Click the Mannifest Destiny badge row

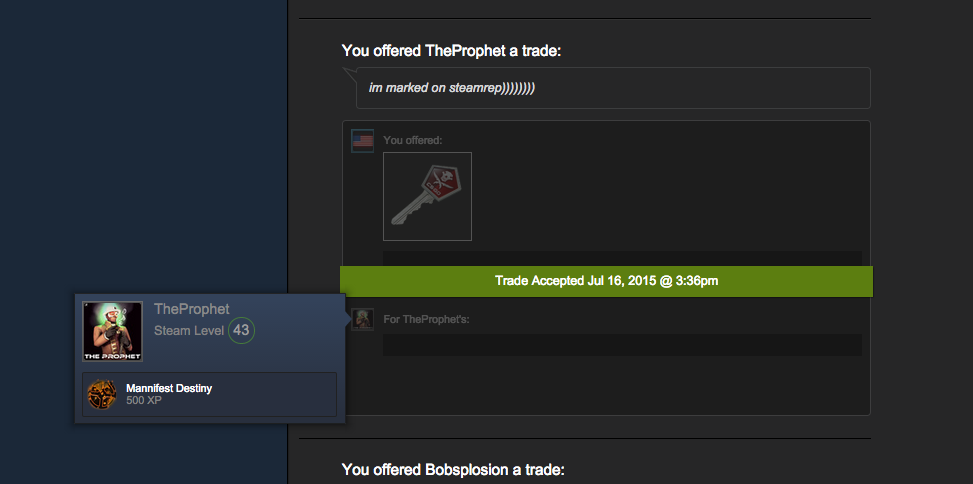(210, 394)
